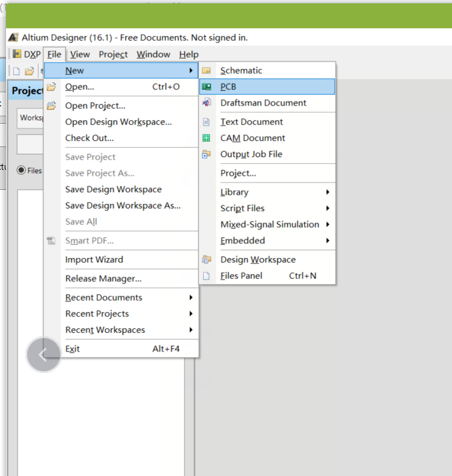
Task: Open the View menu
Action: (80, 54)
